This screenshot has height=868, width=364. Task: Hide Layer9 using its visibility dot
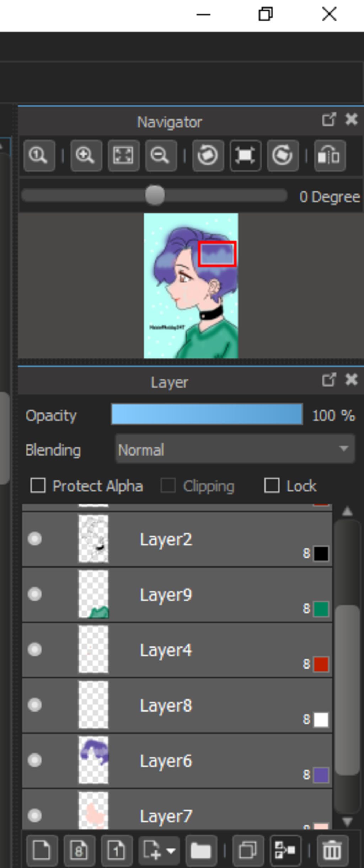[35, 594]
